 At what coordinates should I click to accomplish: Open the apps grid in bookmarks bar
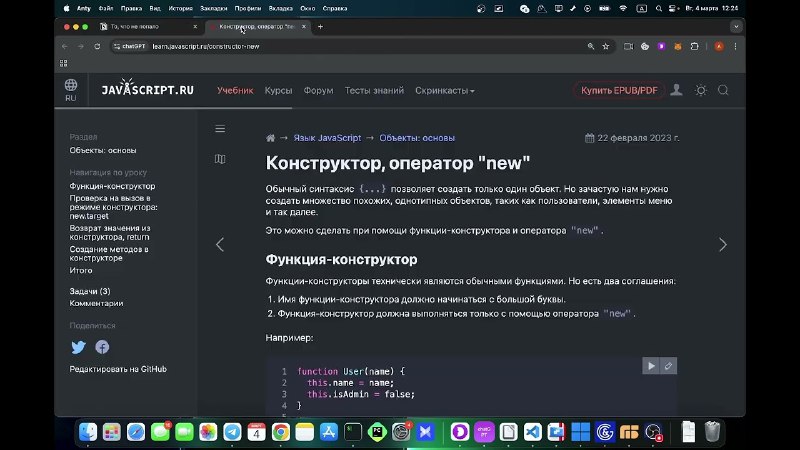(63, 63)
